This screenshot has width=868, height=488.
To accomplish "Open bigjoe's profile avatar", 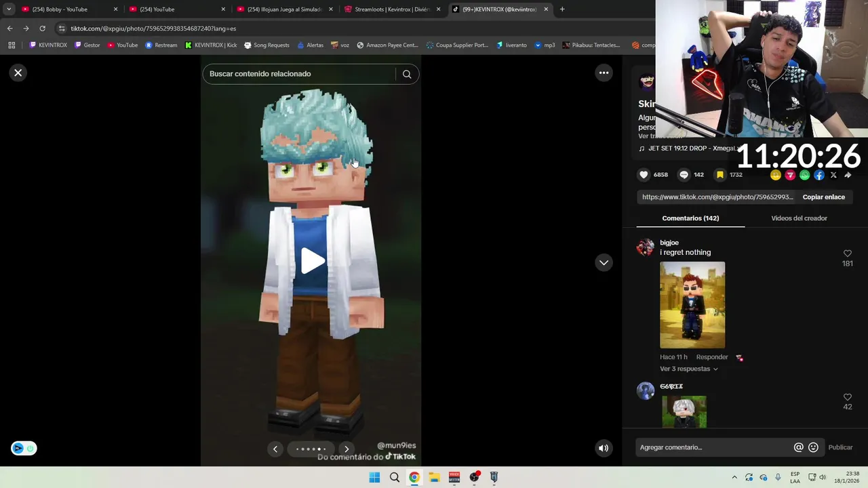I will [x=645, y=247].
